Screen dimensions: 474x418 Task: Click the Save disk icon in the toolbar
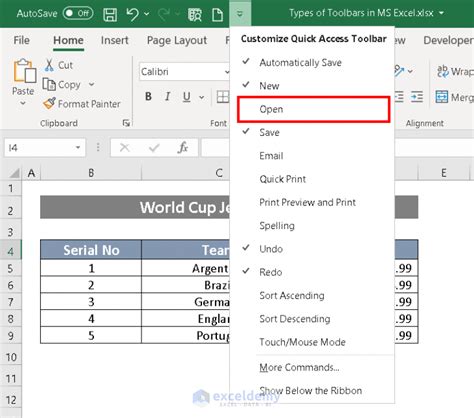(110, 14)
